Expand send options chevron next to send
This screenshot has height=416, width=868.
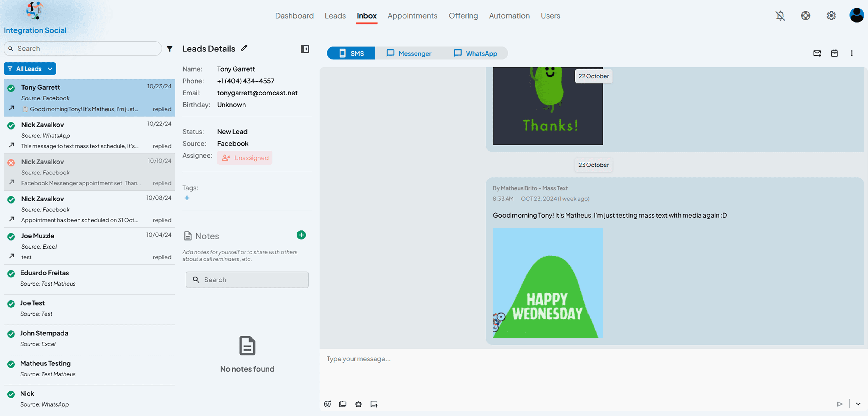click(858, 404)
